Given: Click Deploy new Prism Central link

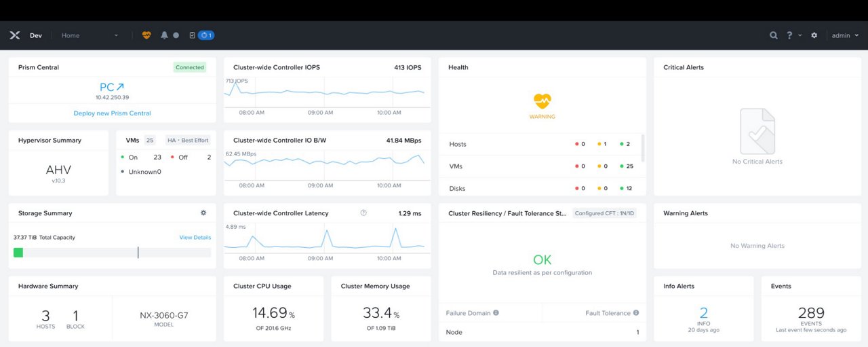Looking at the screenshot, I should pyautogui.click(x=112, y=113).
